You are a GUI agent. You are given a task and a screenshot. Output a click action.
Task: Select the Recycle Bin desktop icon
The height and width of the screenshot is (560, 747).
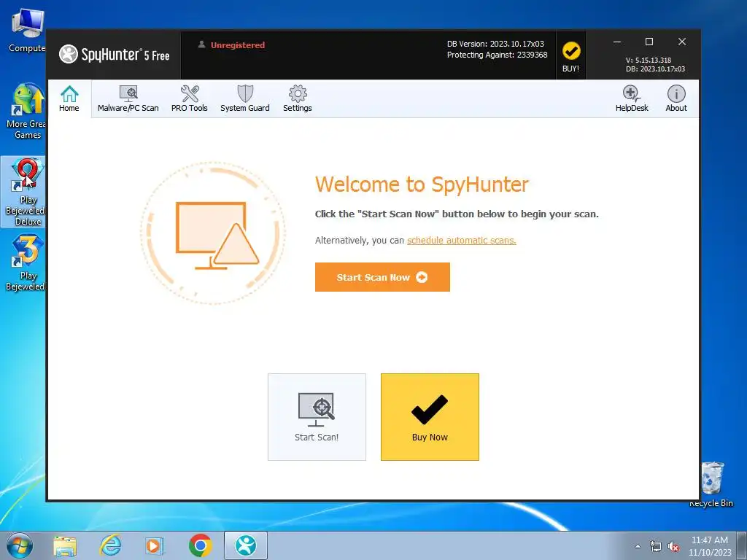pyautogui.click(x=712, y=484)
